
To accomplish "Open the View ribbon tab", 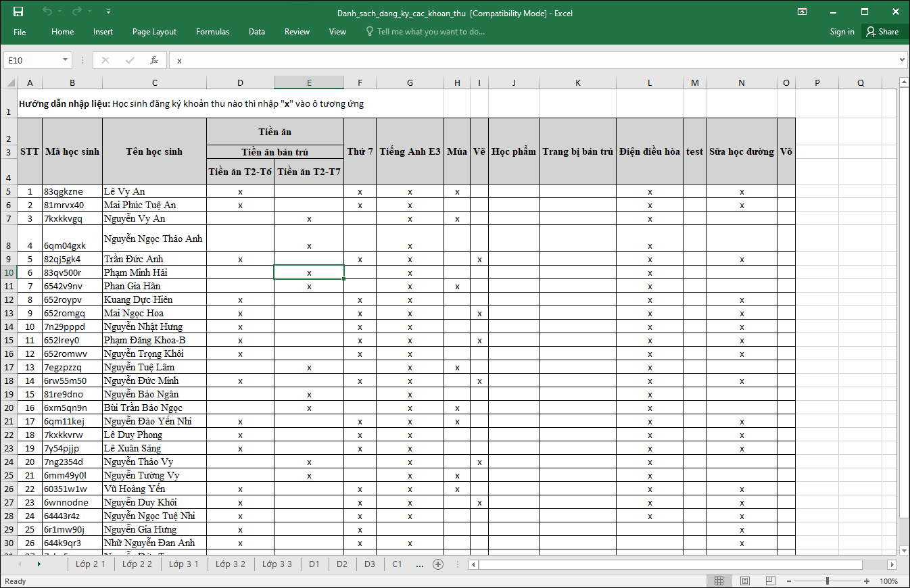I will pos(337,32).
